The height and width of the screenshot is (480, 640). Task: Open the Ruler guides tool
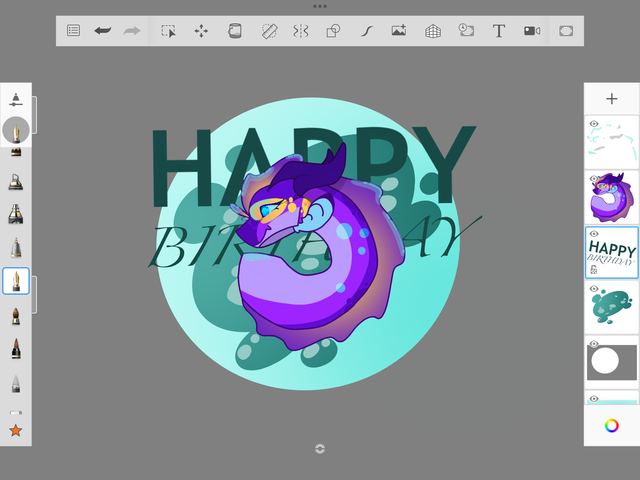point(269,31)
